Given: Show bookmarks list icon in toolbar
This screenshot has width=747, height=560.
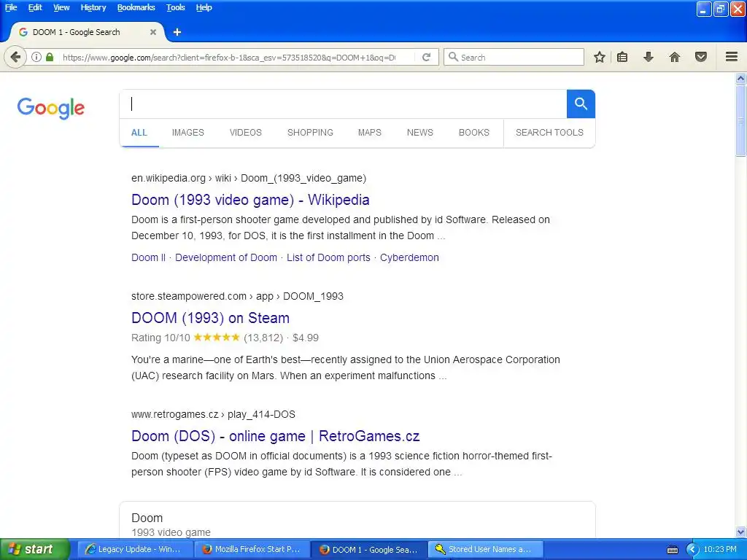Looking at the screenshot, I should coord(622,58).
